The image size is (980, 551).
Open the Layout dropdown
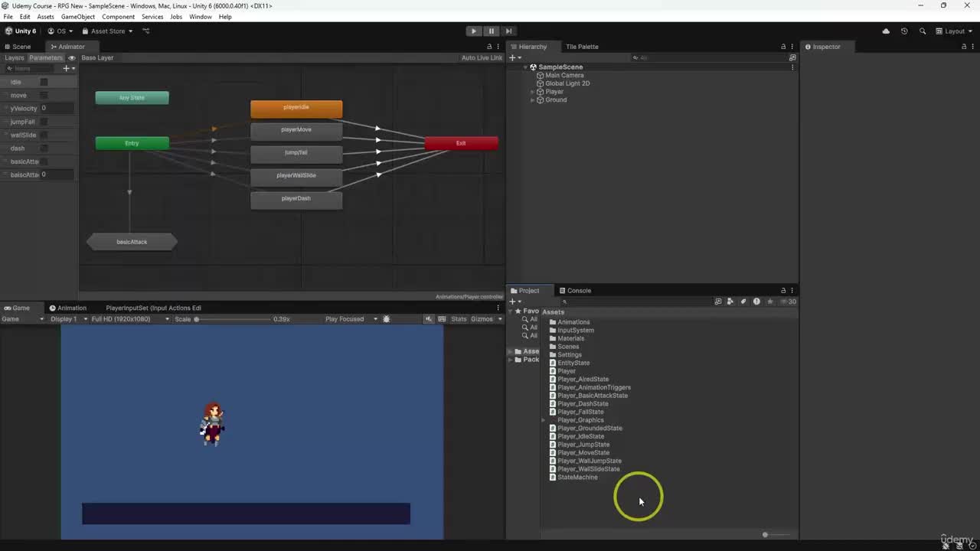(953, 31)
